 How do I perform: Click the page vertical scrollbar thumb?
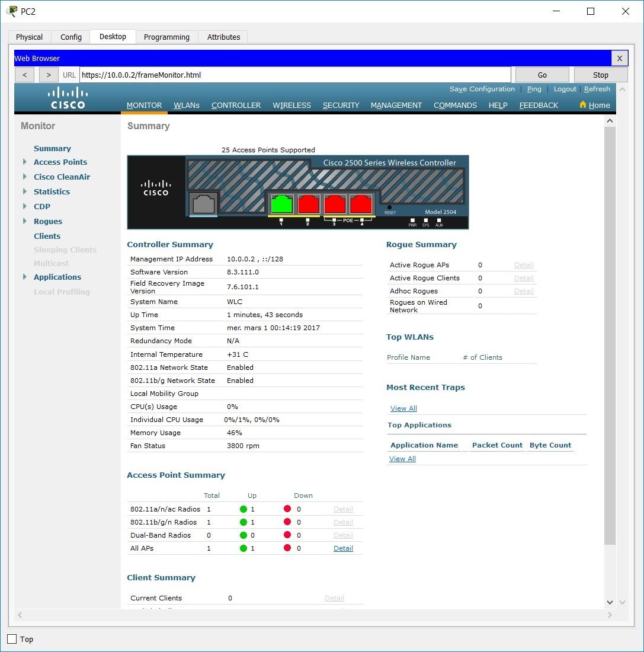610,335
